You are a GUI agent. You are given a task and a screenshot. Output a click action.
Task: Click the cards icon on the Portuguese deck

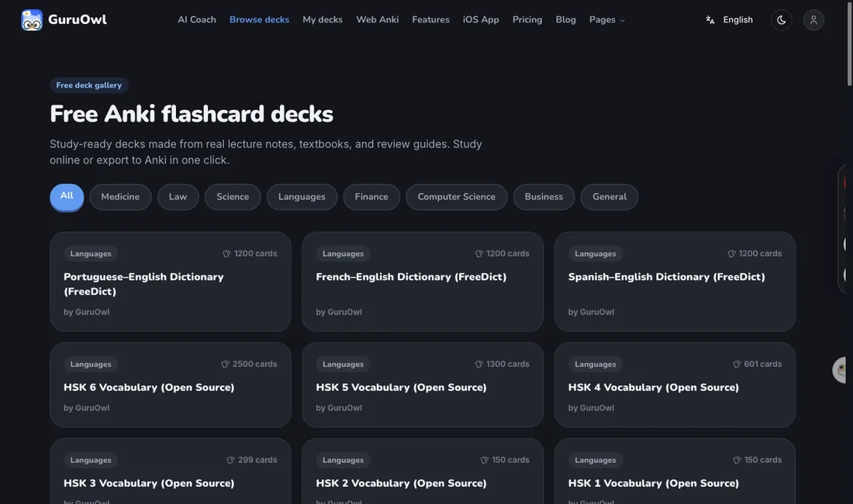226,254
